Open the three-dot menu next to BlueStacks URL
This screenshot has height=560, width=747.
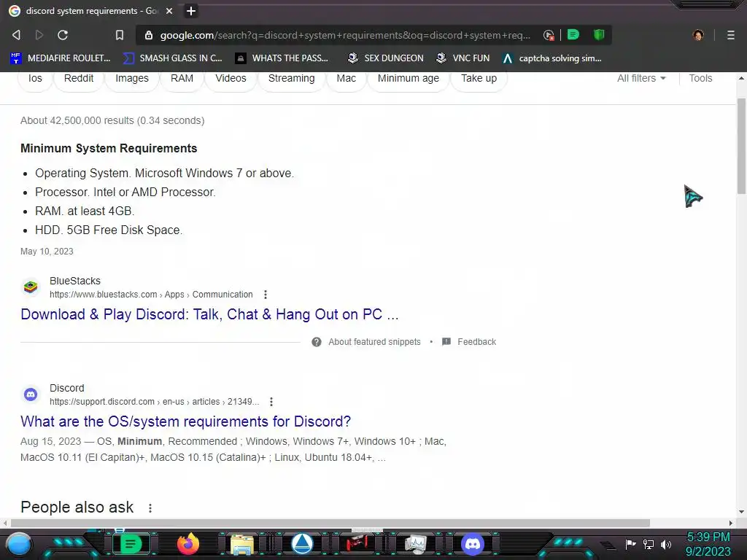[266, 295]
